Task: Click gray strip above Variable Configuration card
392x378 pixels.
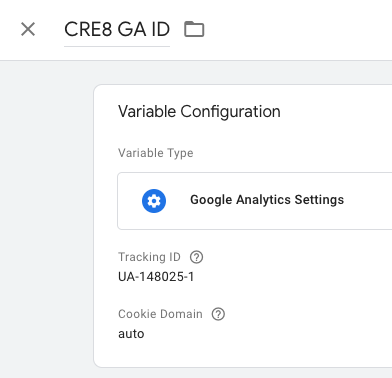Action: point(243,73)
